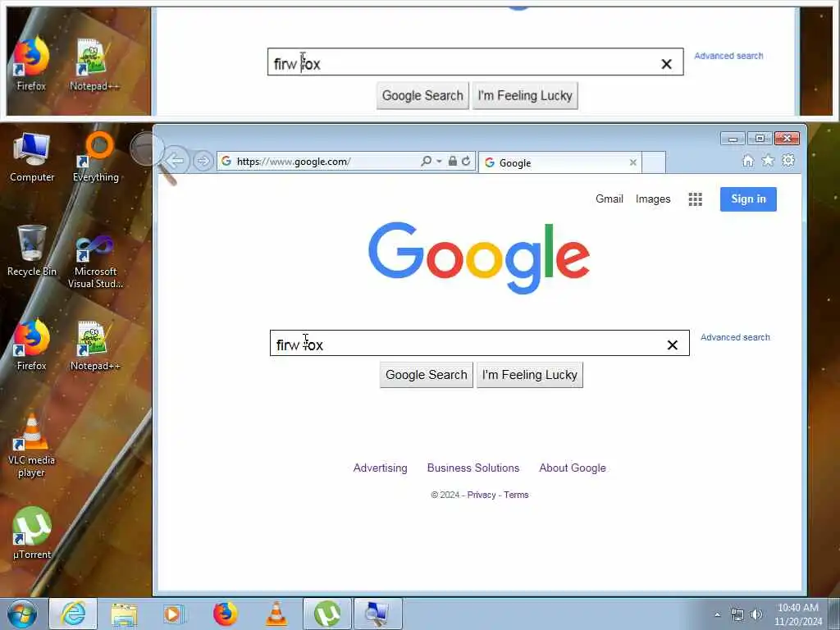840x630 pixels.
Task: Open the Notepad++ desktop shortcut
Action: (95, 345)
